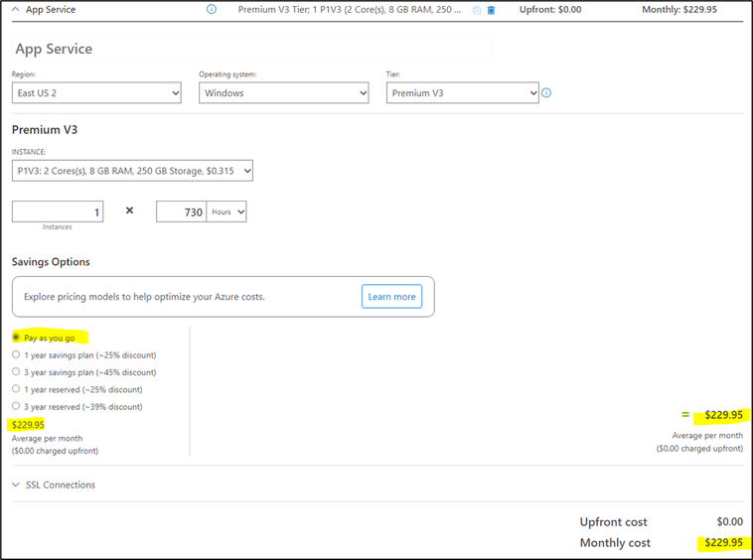Click the bottom Monthly cost $229.95 value
Viewport: 753px width, 560px height.
724,543
